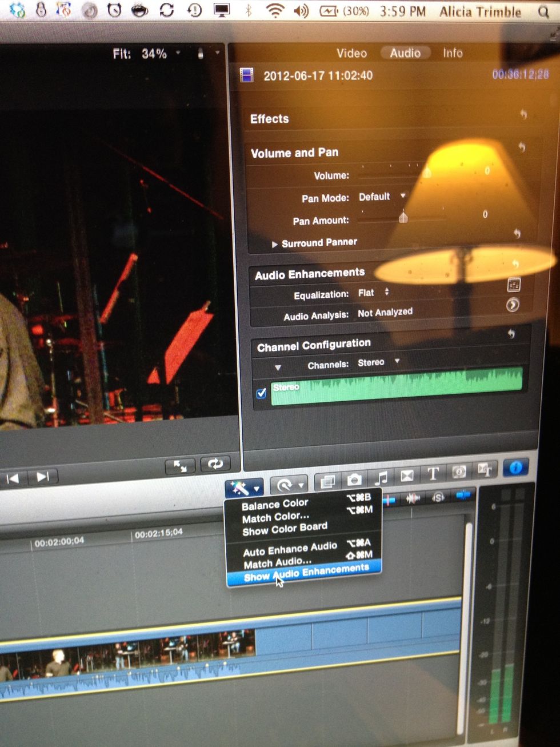Viewport: 560px width, 747px height.
Task: Toggle the Stereo channel checkbox
Action: coord(262,393)
